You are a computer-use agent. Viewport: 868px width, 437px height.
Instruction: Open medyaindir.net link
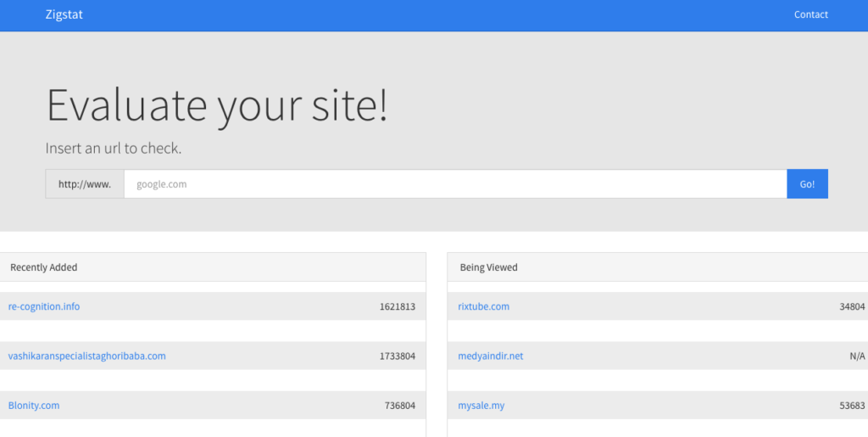[491, 356]
